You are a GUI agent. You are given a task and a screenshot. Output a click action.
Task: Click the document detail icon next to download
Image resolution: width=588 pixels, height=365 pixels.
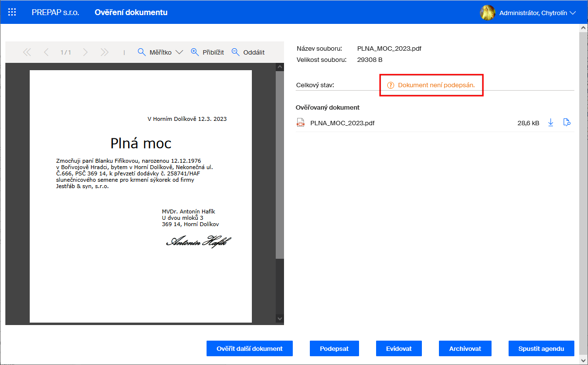[567, 123]
